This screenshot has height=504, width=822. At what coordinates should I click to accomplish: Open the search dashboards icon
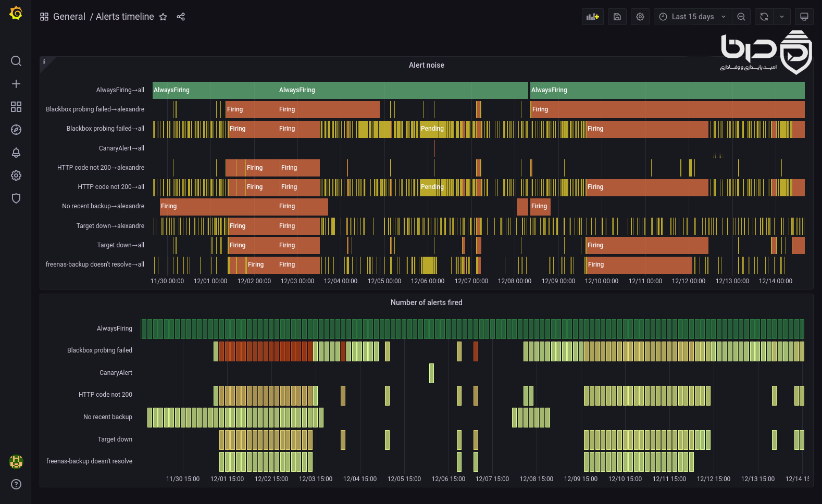[16, 61]
